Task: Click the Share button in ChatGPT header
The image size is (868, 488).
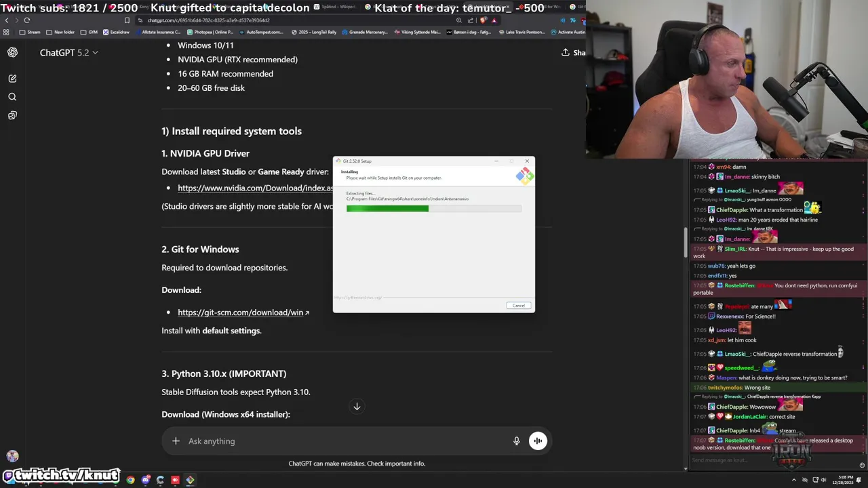Action: coord(573,52)
